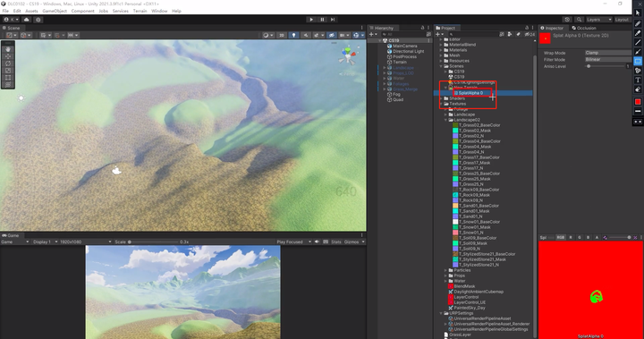This screenshot has width=644, height=339.
Task: Click the global Search magnifier icon
Action: coord(579,20)
